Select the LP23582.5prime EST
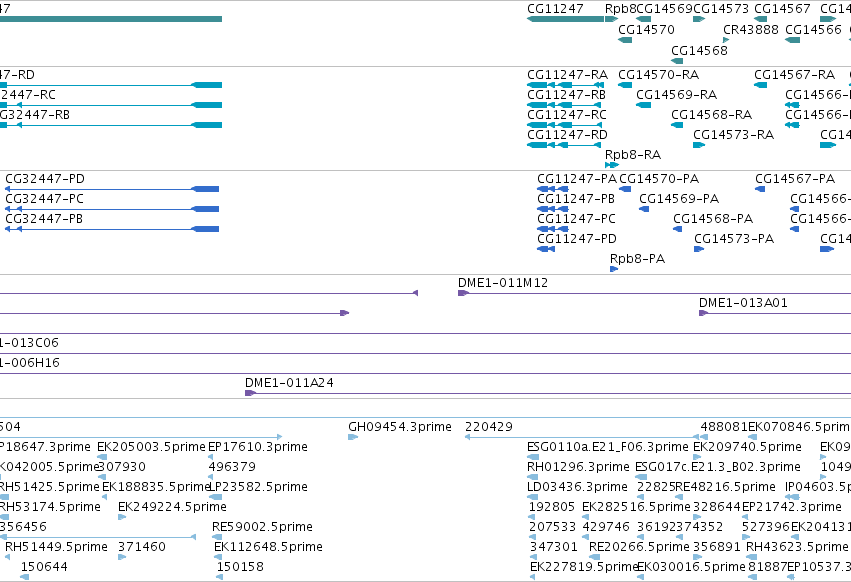Screen dimensions: 851x582 click(x=258, y=487)
